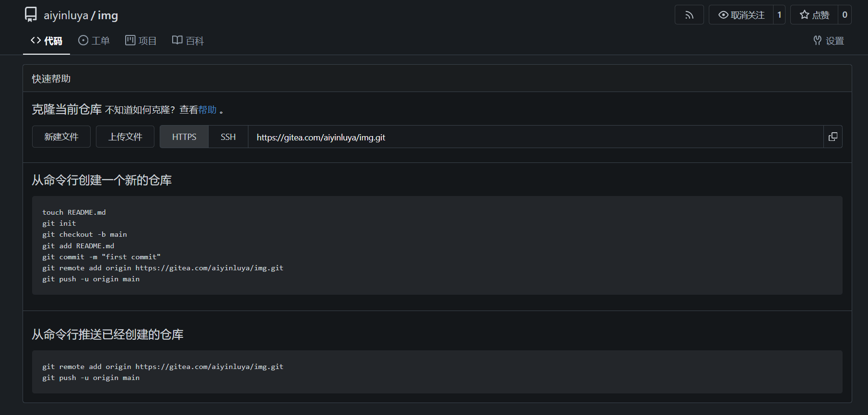Open the 设置 settings tab
The height and width of the screenshot is (415, 868).
(x=829, y=41)
